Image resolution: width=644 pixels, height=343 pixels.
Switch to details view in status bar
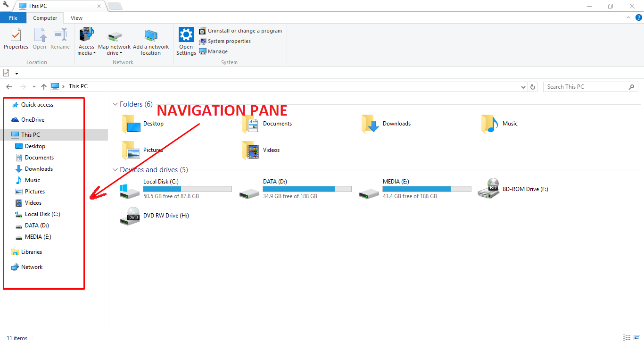[627, 338]
